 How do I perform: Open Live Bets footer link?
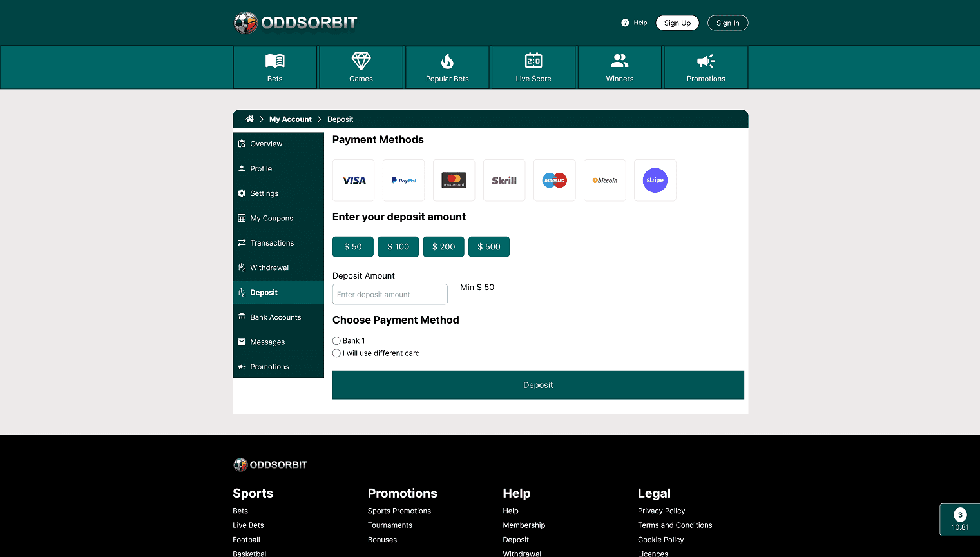click(248, 525)
